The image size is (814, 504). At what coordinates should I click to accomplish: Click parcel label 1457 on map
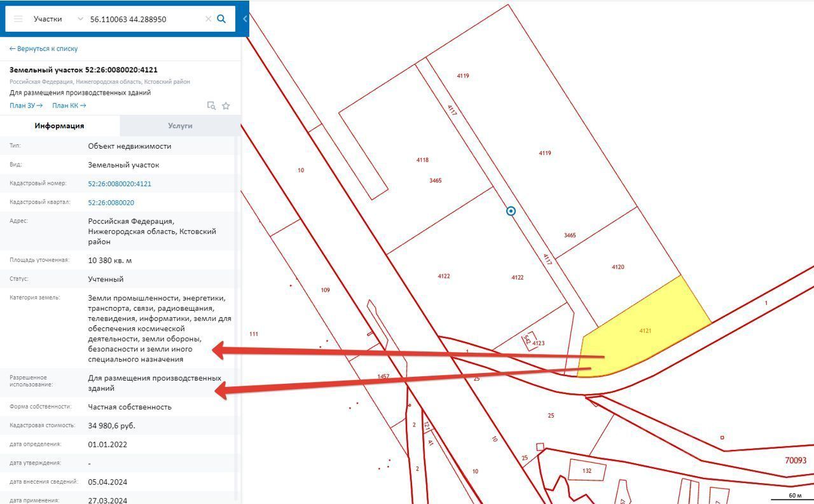click(383, 377)
